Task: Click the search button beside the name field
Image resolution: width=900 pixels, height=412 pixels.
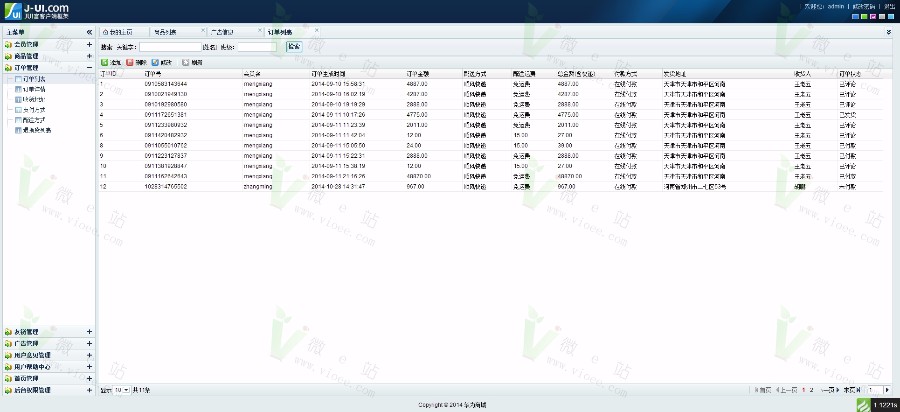Action: 294,46
